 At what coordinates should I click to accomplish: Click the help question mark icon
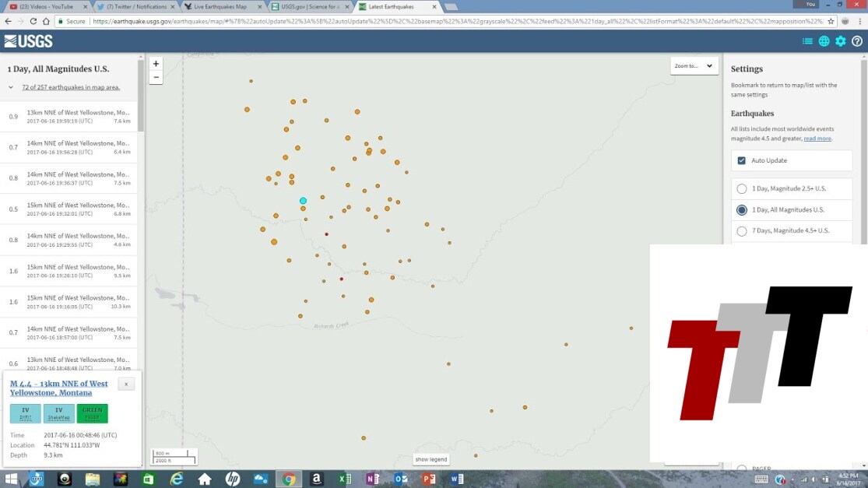pos(857,41)
